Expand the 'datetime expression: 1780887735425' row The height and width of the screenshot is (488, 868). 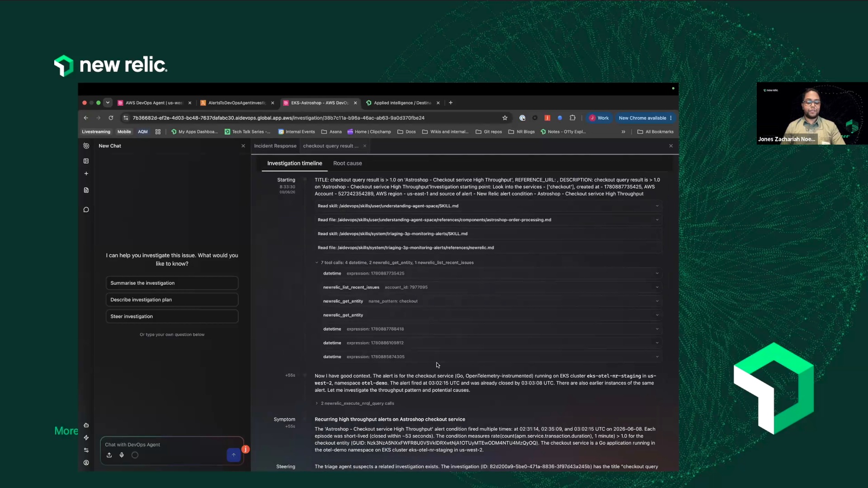coord(491,273)
